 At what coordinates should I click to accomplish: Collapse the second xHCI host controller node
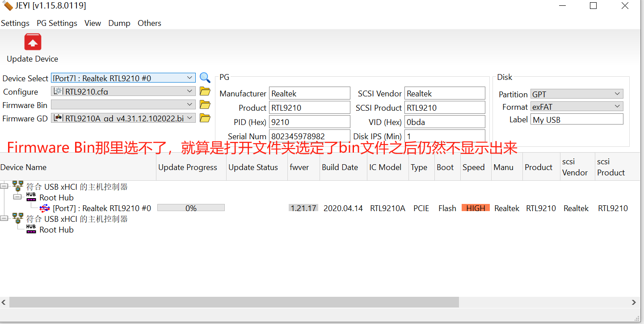(x=4, y=218)
